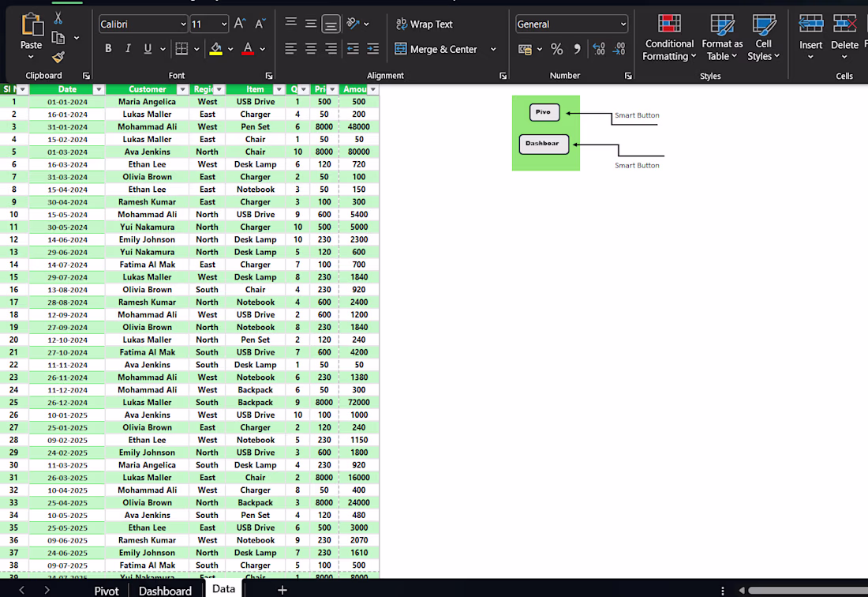Click the Dashboard smart button shape
Image resolution: width=868 pixels, height=597 pixels.
coord(544,144)
